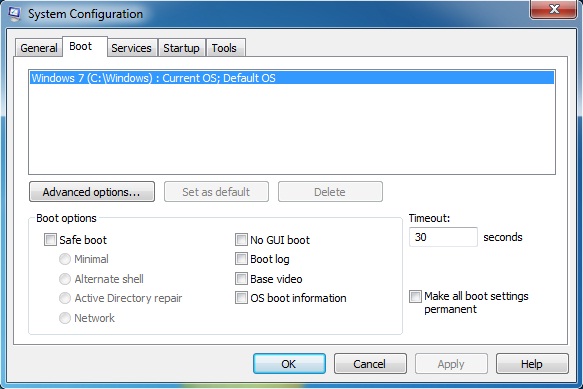This screenshot has height=389, width=583.
Task: Click the System Configuration title bar icon
Action: coord(14,14)
